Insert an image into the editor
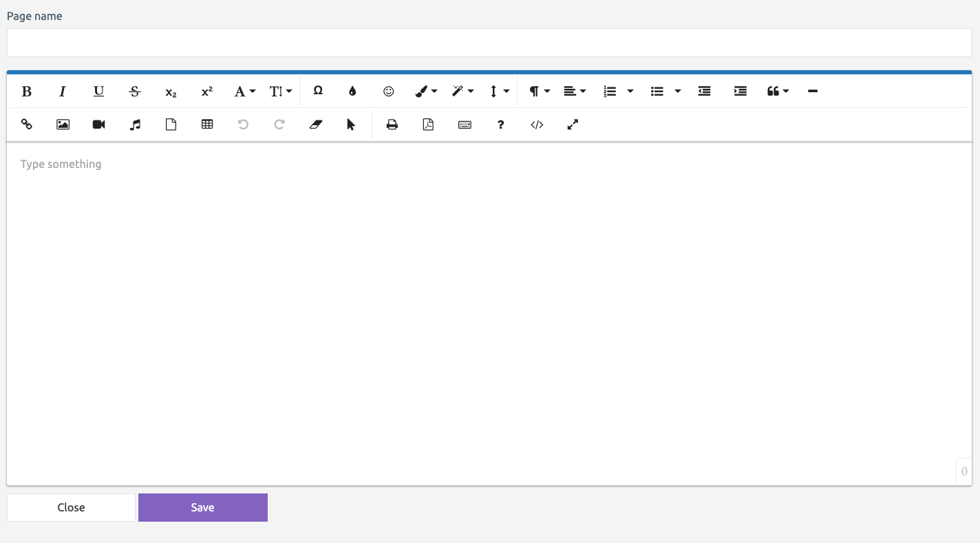Viewport: 980px width, 543px height. click(63, 125)
